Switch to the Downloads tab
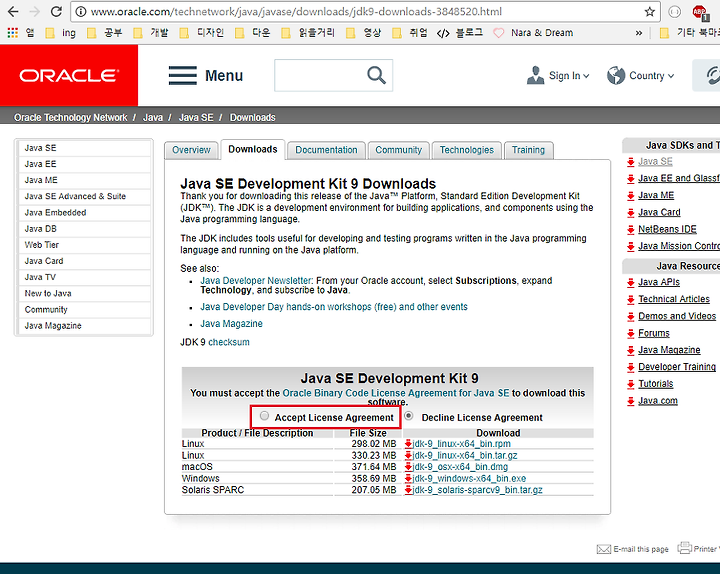The height and width of the screenshot is (574, 720). click(253, 149)
